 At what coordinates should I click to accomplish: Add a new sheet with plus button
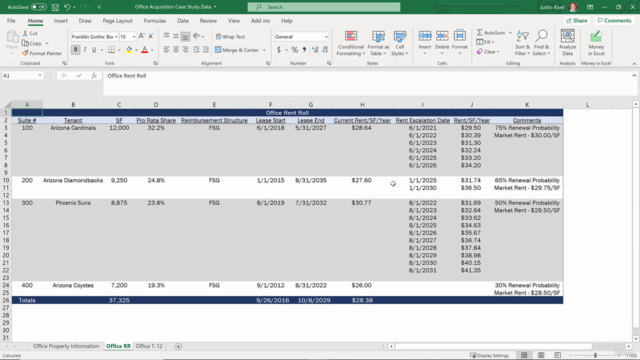coord(178,347)
